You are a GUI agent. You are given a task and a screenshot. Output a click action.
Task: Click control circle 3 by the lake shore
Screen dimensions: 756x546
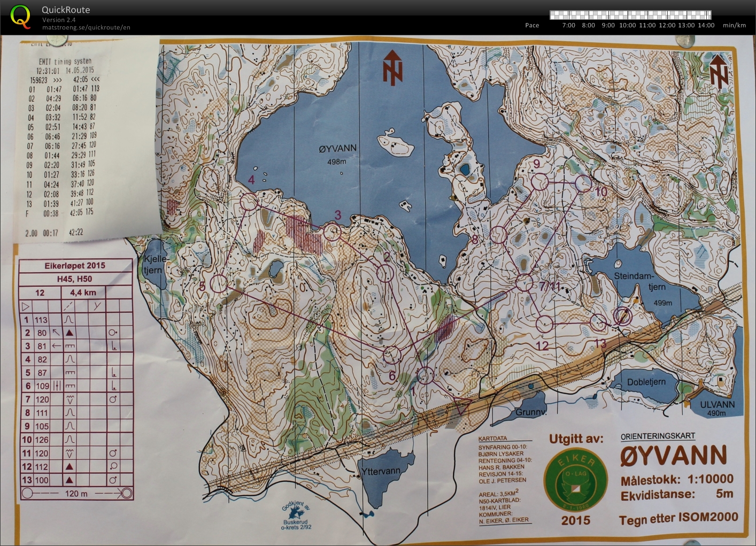332,232
